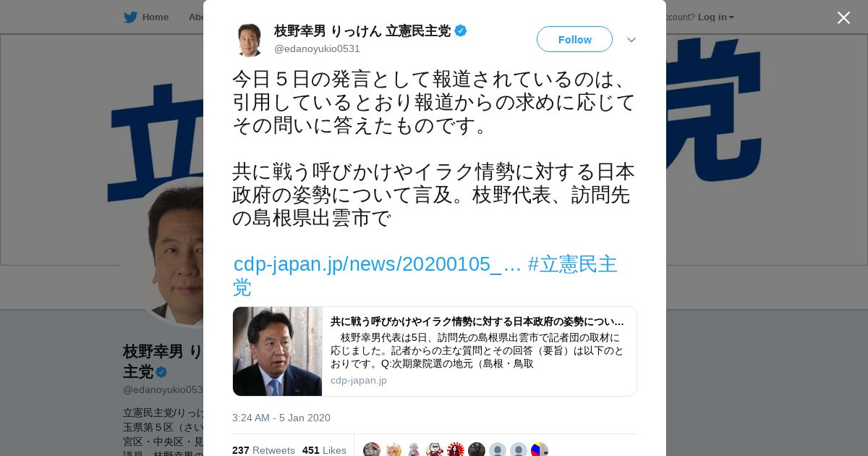This screenshot has width=868, height=456.
Task: View the 451 Likes list
Action: coord(324,450)
